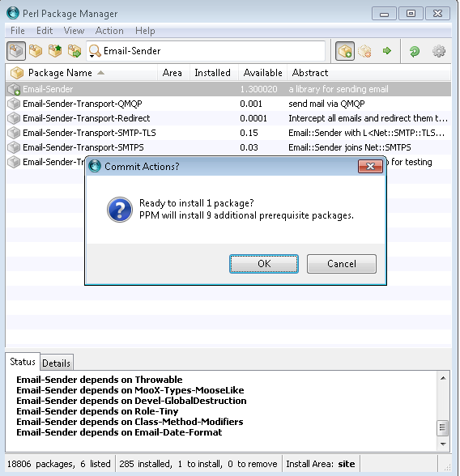Click the Abstract column header

[369, 73]
